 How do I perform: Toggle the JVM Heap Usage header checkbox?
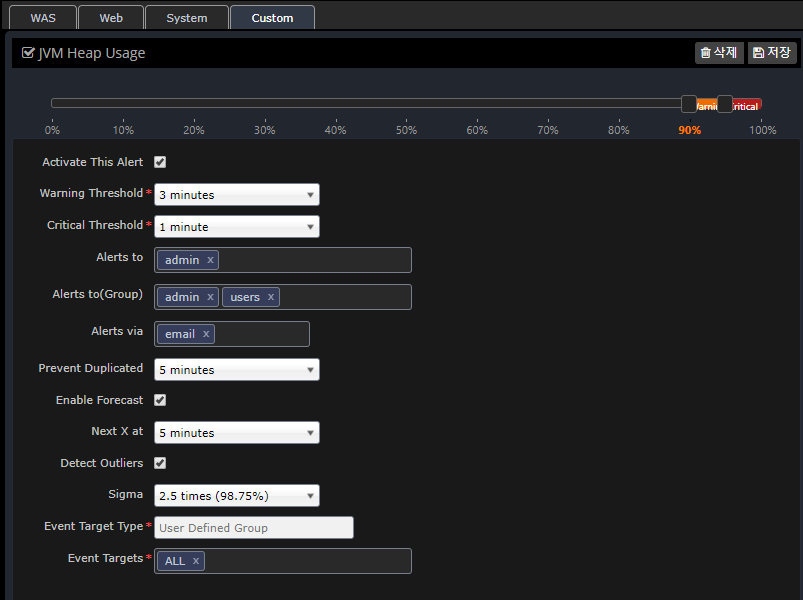click(28, 53)
